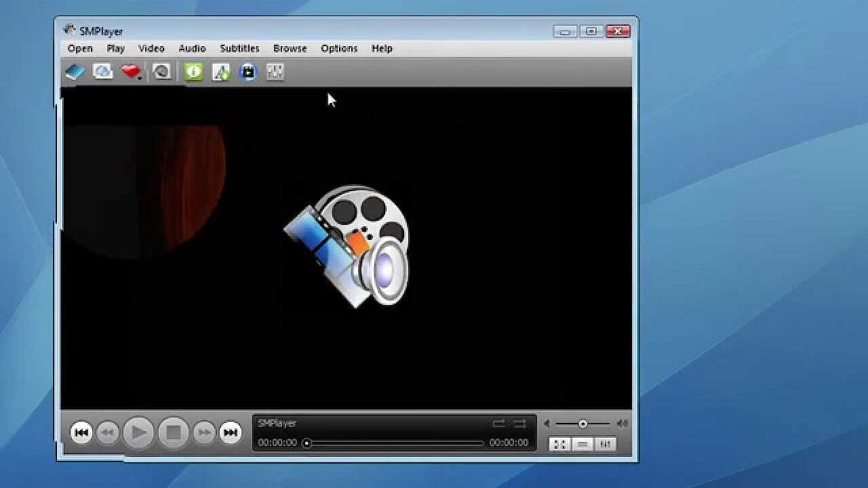Open the Audio menu
This screenshot has width=868, height=488.
click(192, 48)
